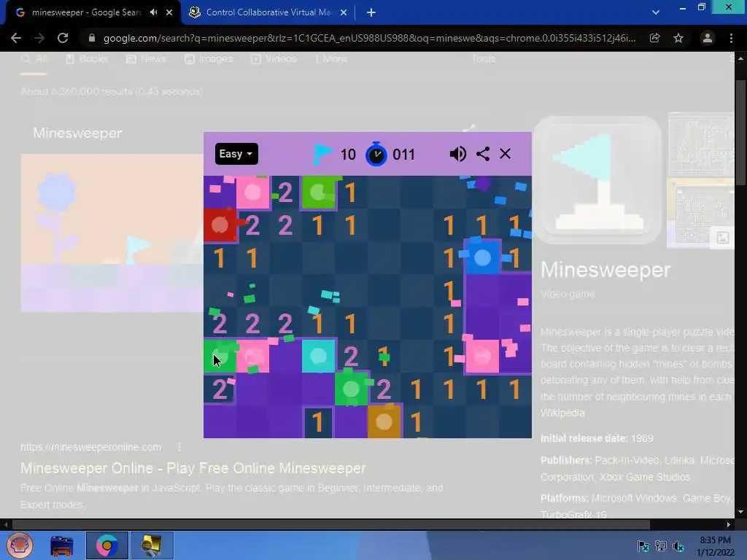Open the Easy difficulty dropdown

point(236,154)
